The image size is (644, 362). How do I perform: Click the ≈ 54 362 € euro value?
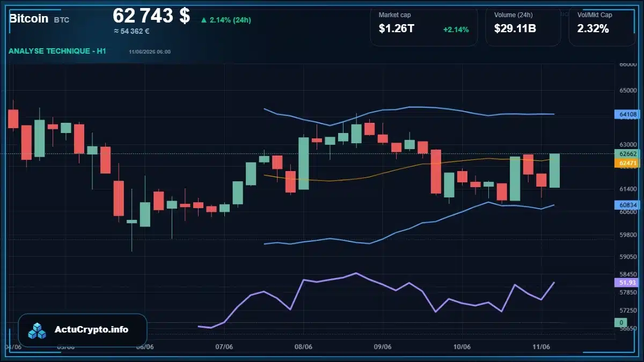(131, 31)
